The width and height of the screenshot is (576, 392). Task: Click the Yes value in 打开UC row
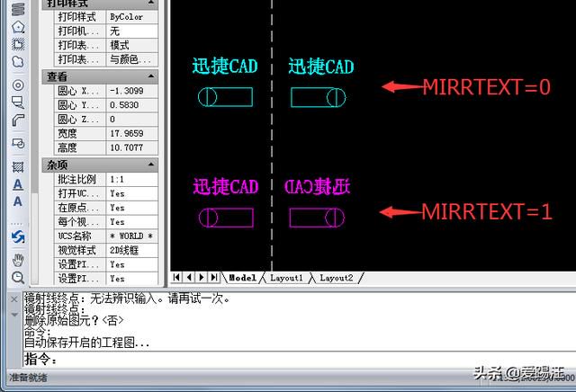click(x=132, y=193)
